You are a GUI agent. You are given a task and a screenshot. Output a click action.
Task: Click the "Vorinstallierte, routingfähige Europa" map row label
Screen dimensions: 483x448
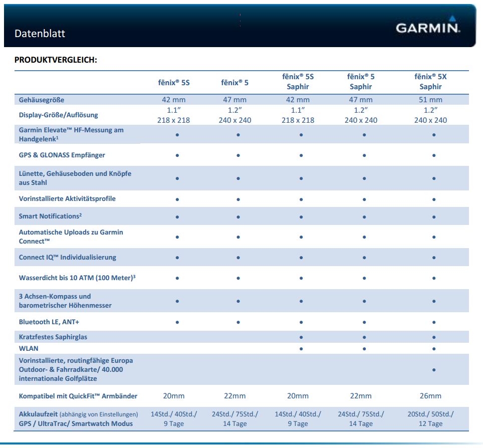tap(76, 369)
